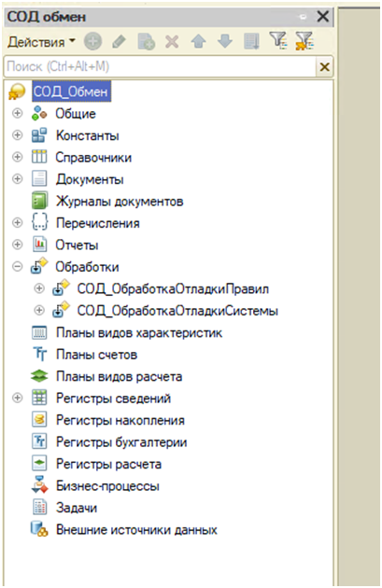Image resolution: width=382 pixels, height=588 pixels.
Task: Click the funnel filter by subsystems icon
Action: (x=278, y=40)
